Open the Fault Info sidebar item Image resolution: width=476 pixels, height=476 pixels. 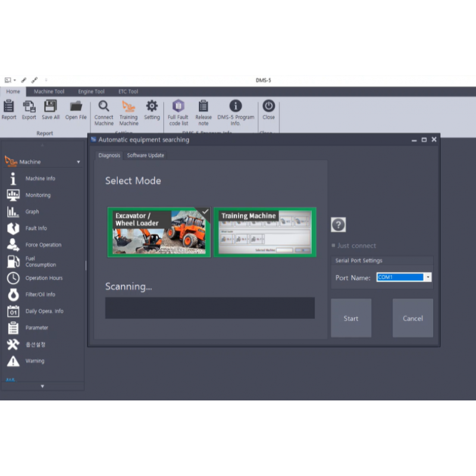tap(36, 228)
